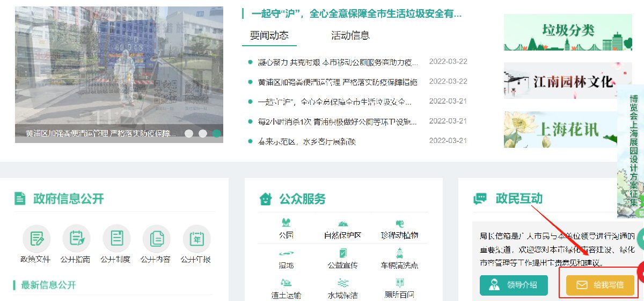
Task: Click the 珍稀动植物 service icon
Action: (399, 223)
